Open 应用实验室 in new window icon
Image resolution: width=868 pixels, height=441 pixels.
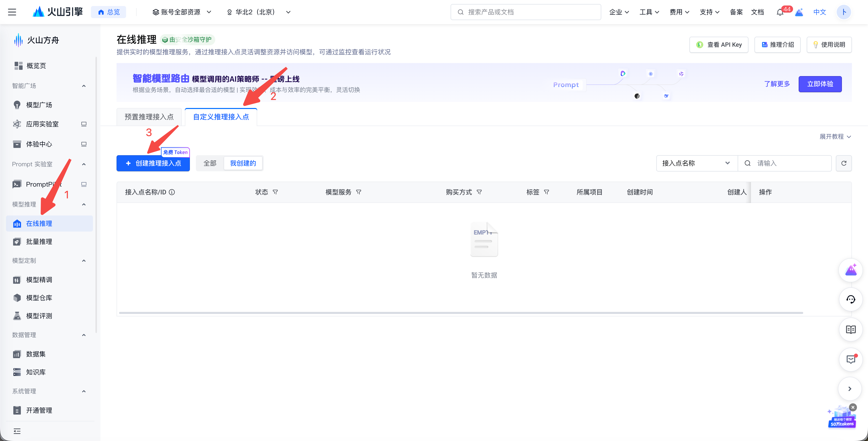(84, 124)
